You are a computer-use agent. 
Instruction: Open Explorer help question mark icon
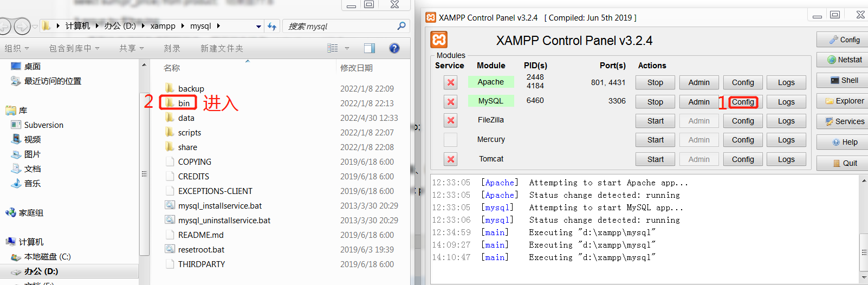pos(394,48)
